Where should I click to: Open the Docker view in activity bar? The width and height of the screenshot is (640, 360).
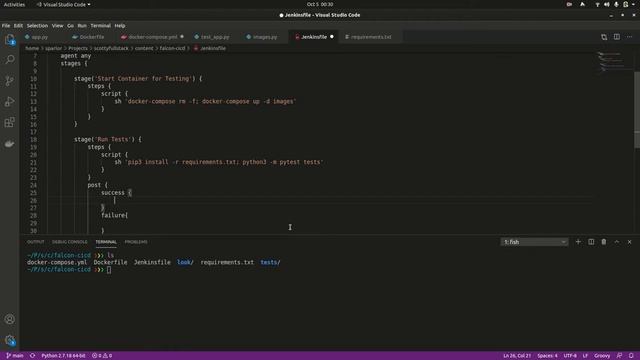[9, 144]
